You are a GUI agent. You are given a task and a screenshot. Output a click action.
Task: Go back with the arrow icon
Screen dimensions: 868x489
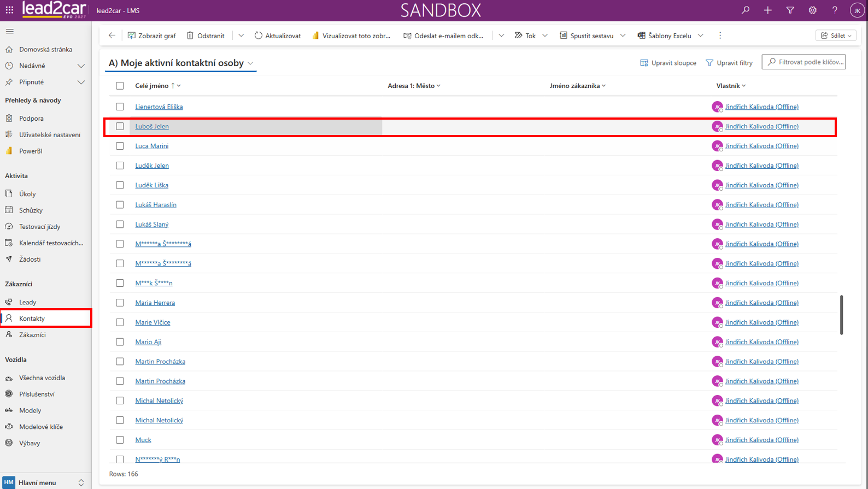tap(112, 36)
